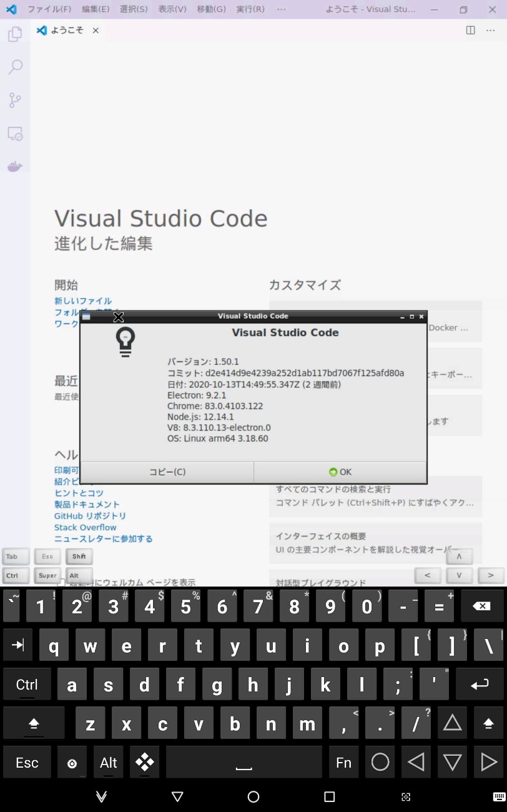The height and width of the screenshot is (812, 507).
Task: Tap the left triangle key on keyboard
Action: point(416,762)
